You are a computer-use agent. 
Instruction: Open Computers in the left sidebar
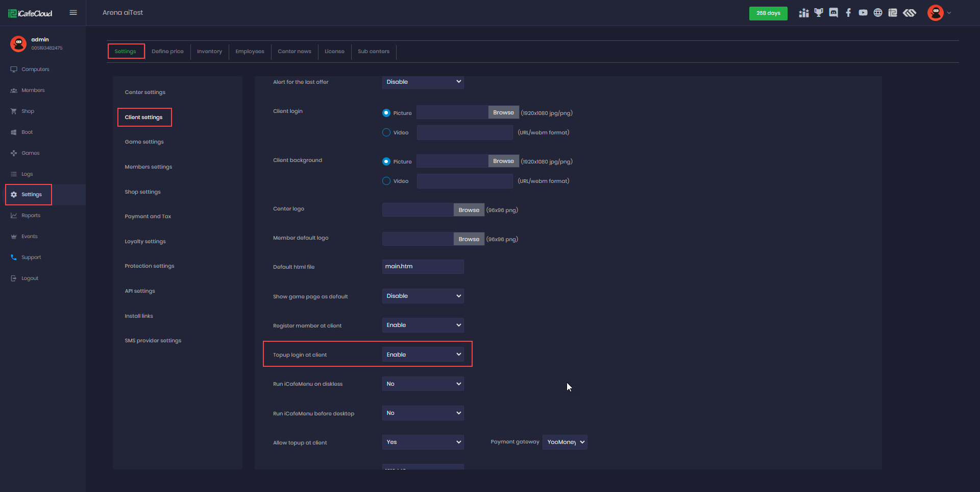[x=35, y=69]
